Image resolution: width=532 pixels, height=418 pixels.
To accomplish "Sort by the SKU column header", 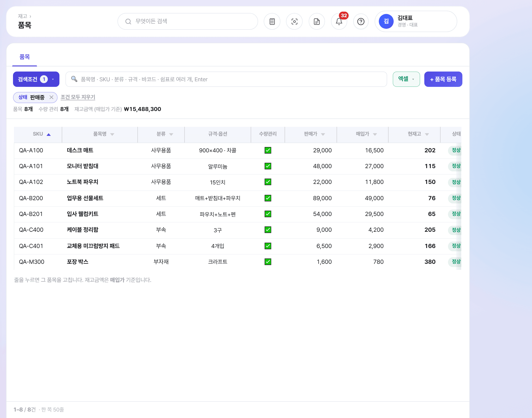I will pos(38,134).
